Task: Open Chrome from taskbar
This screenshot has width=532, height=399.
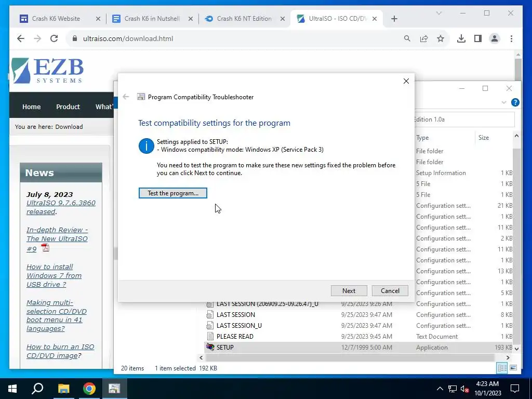Action: click(89, 389)
